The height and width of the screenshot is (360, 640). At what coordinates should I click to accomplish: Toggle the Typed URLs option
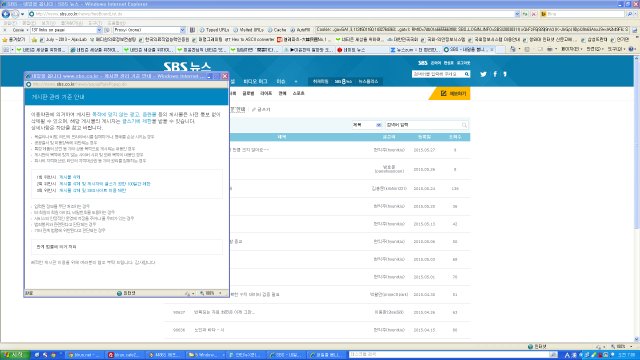pyautogui.click(x=215, y=30)
